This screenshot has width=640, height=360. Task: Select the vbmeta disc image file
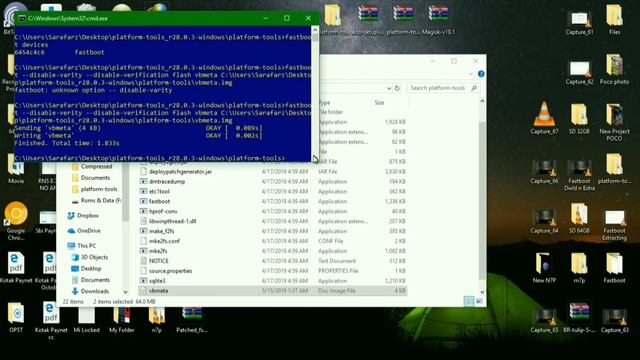273,291
